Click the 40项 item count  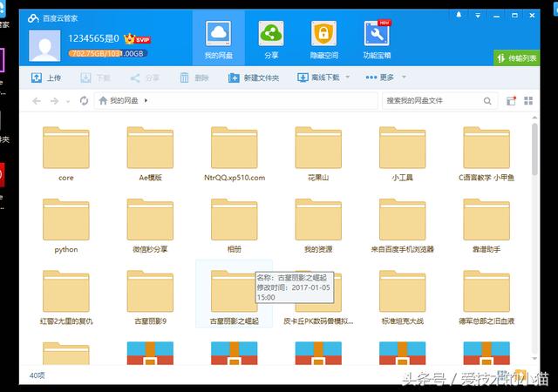point(37,375)
